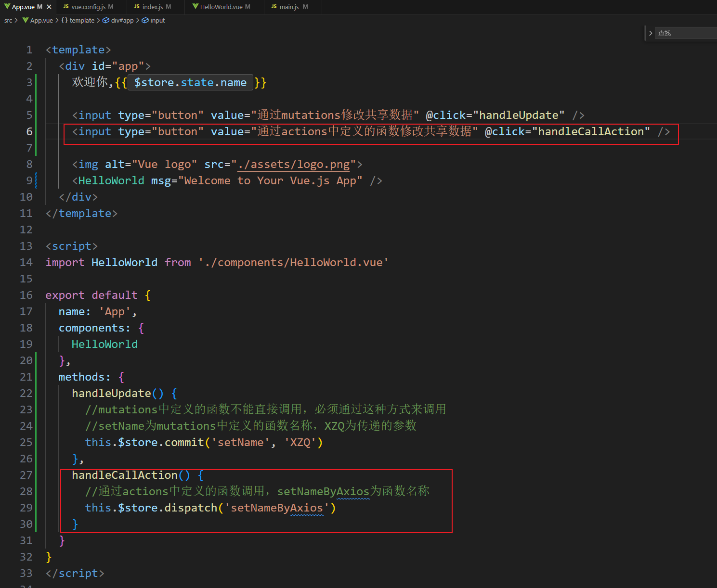Viewport: 717px width, 588px height.
Task: Focus the 查找 search input field
Action: point(686,33)
